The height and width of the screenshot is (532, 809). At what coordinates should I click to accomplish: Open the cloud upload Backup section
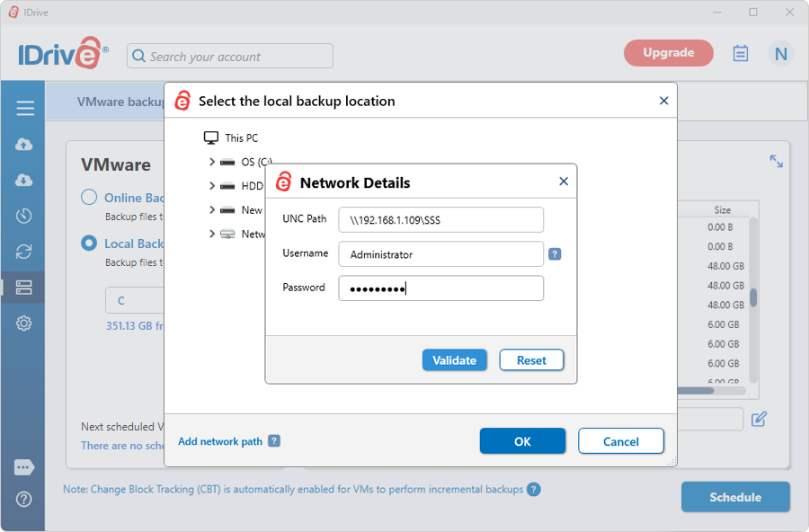[x=24, y=145]
